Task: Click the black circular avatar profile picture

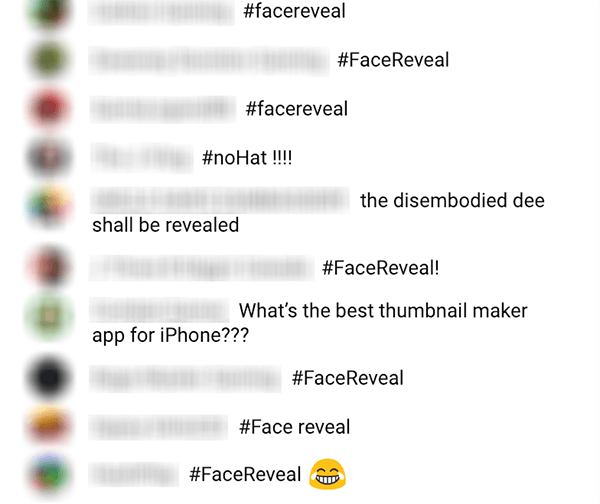Action: click(49, 378)
